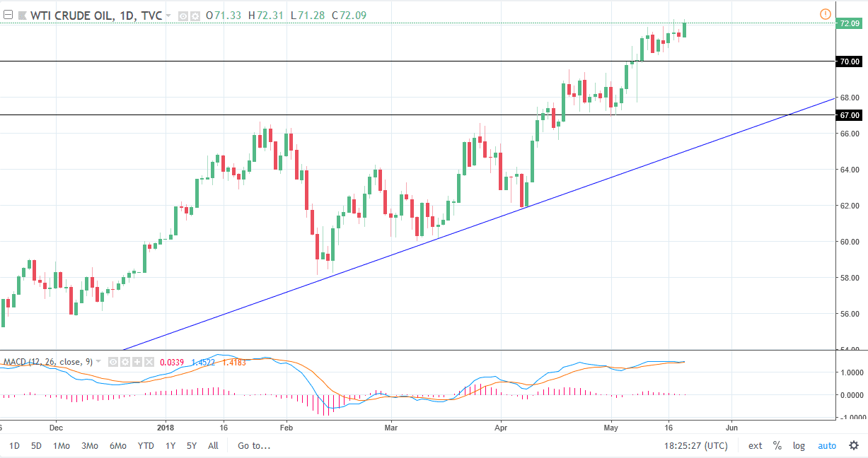Click the orange warning icon at top right
Image resolution: width=868 pixels, height=458 pixels.
826,13
